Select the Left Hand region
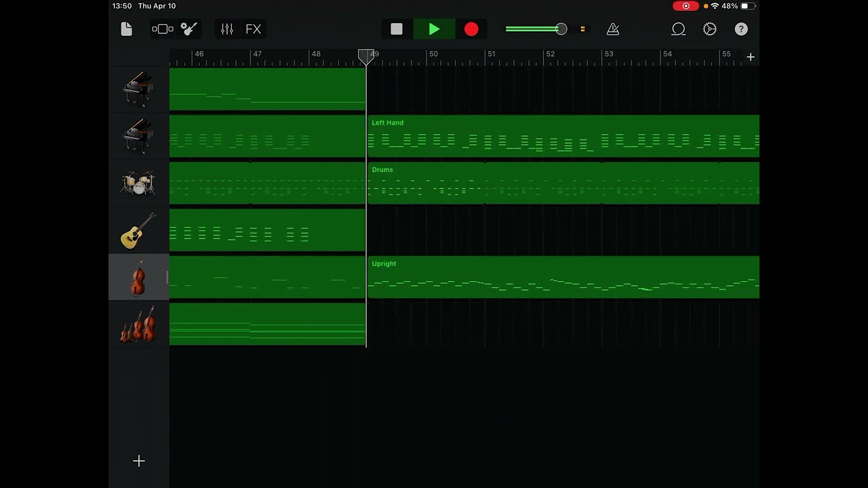Viewport: 868px width, 488px height. pyautogui.click(x=564, y=136)
